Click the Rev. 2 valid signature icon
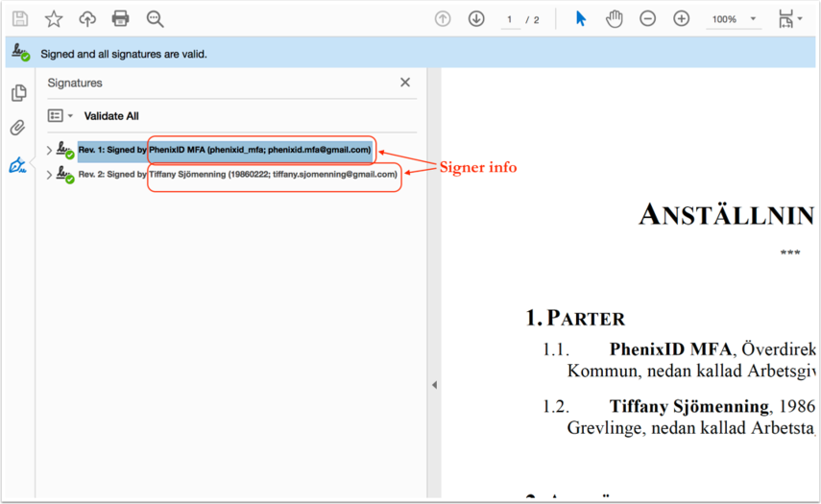 [x=65, y=175]
